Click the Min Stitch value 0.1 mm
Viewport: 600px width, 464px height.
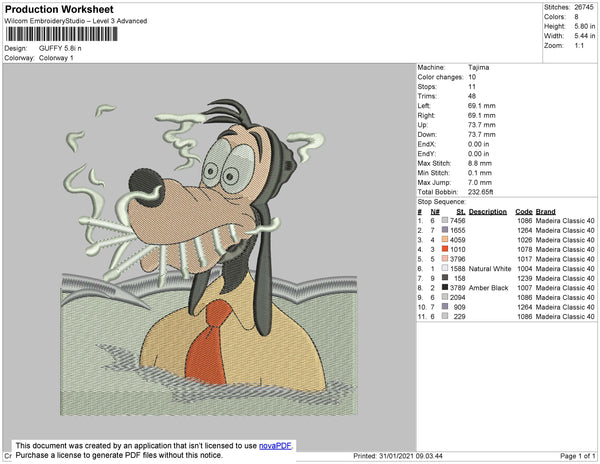click(480, 173)
